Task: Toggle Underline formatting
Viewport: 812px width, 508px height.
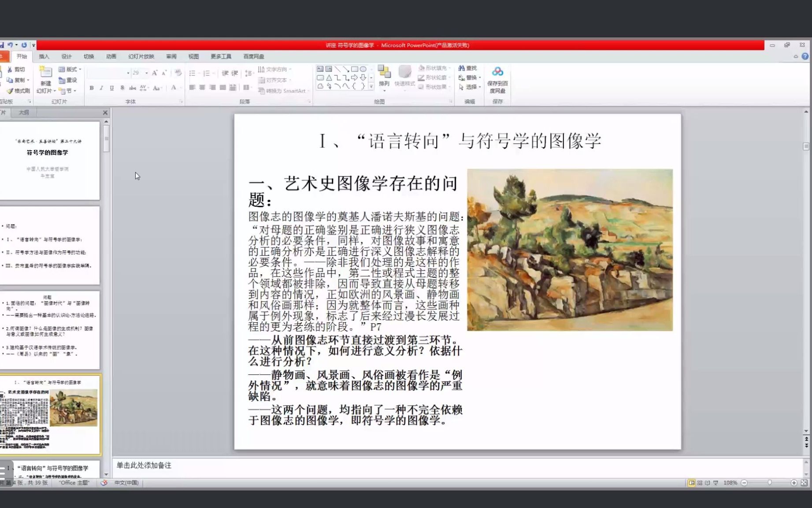Action: 111,88
